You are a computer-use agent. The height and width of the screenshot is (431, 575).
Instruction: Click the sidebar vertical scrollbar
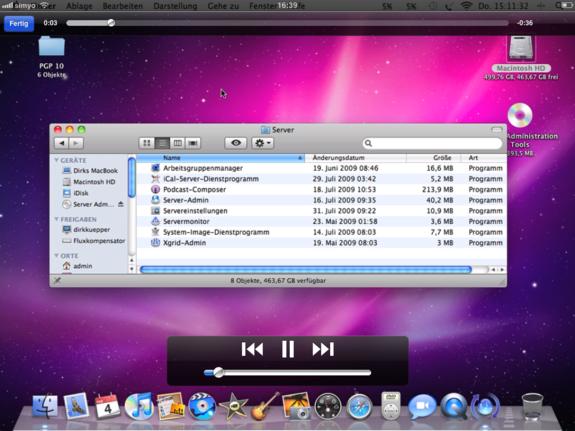(132, 177)
